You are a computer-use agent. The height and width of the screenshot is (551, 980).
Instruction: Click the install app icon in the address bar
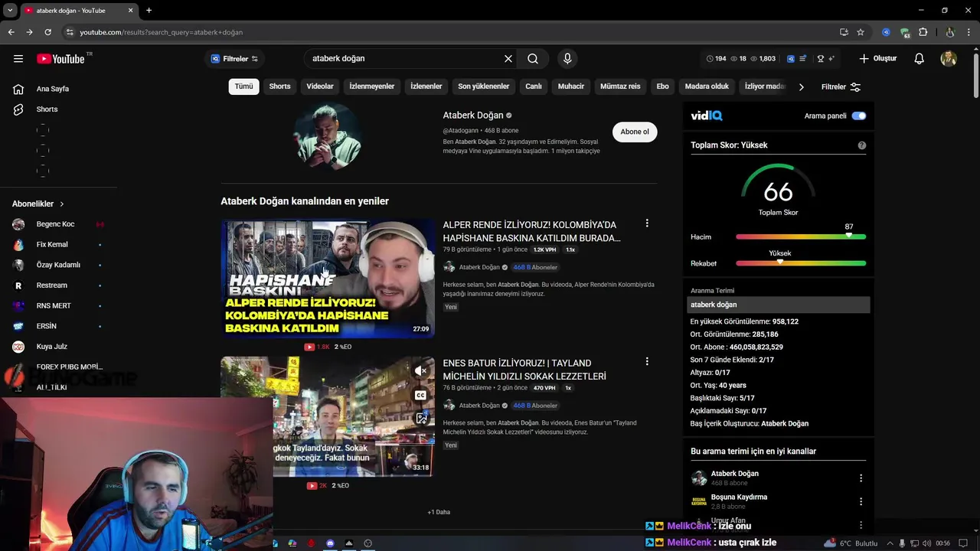(844, 32)
